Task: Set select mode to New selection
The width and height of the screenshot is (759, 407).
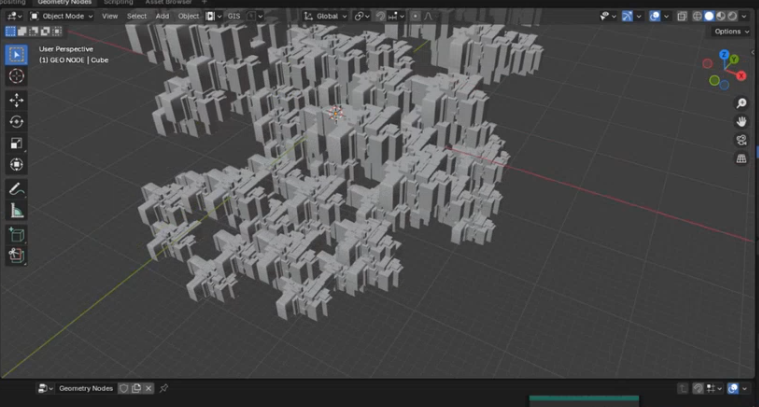Action: point(10,31)
